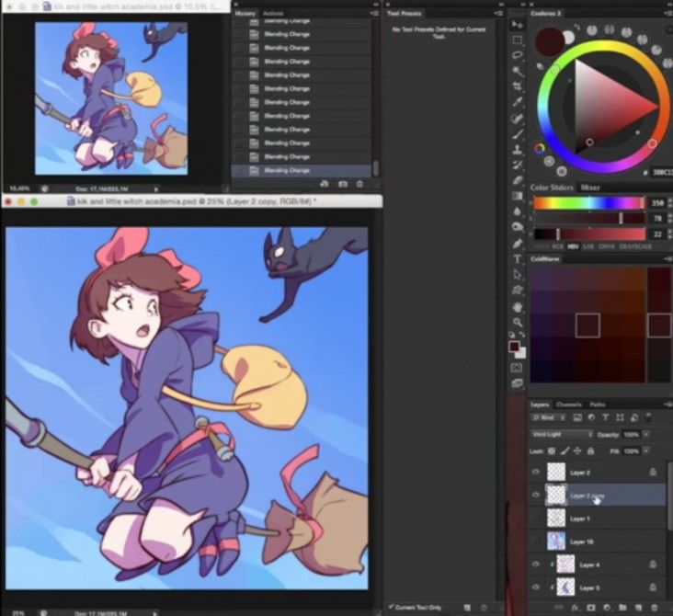This screenshot has height=616, width=673.
Task: Switch to the Paths tab
Action: [598, 405]
